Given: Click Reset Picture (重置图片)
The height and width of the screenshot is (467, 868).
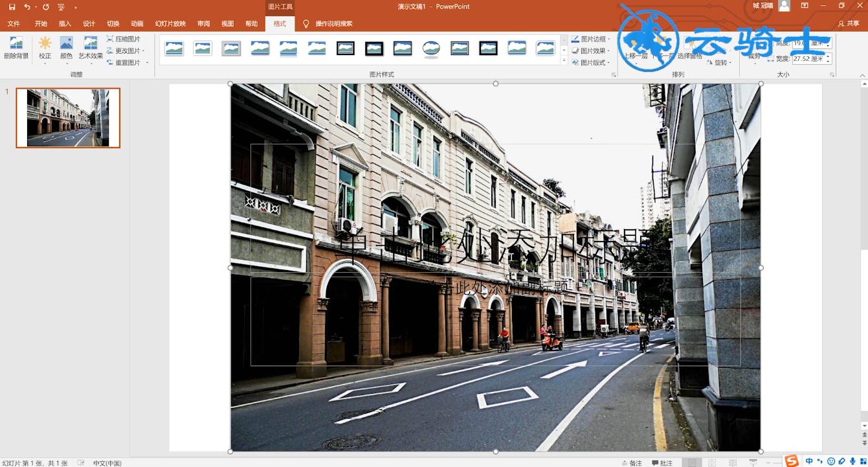Looking at the screenshot, I should pos(123,62).
